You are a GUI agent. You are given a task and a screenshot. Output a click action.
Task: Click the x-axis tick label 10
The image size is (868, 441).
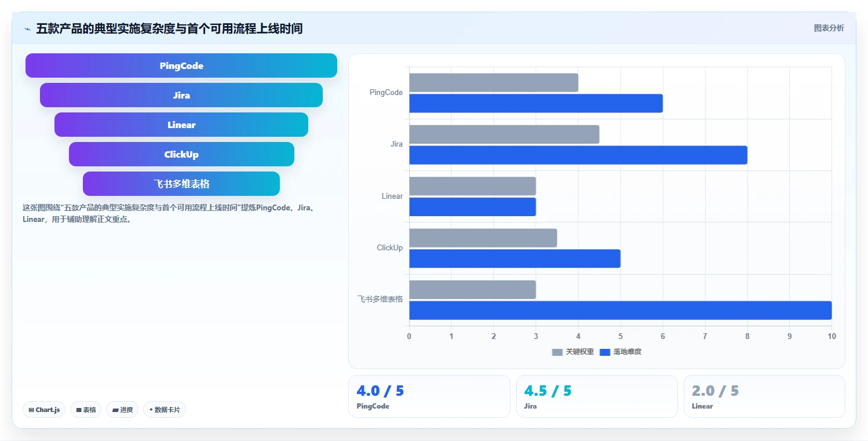pos(831,336)
